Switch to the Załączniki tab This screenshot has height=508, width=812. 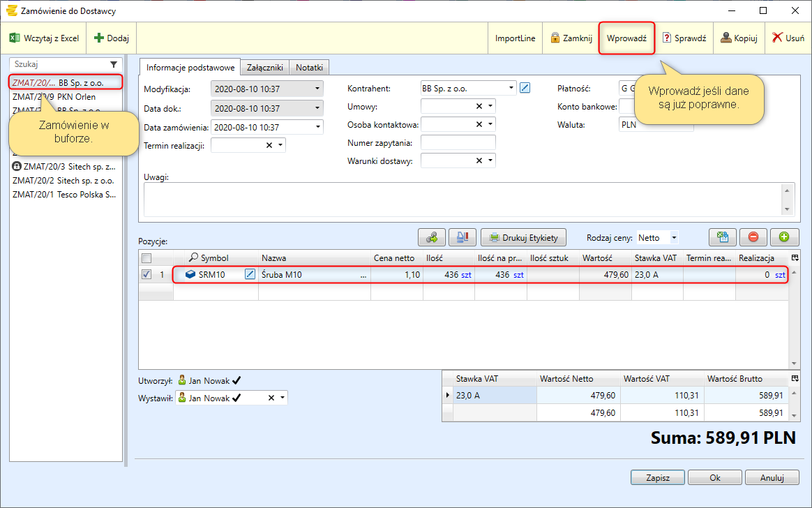tap(264, 68)
